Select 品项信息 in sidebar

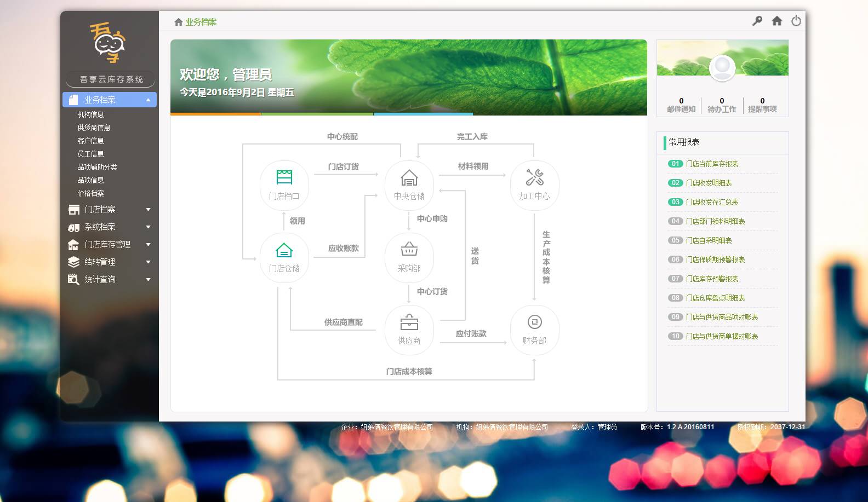[90, 180]
